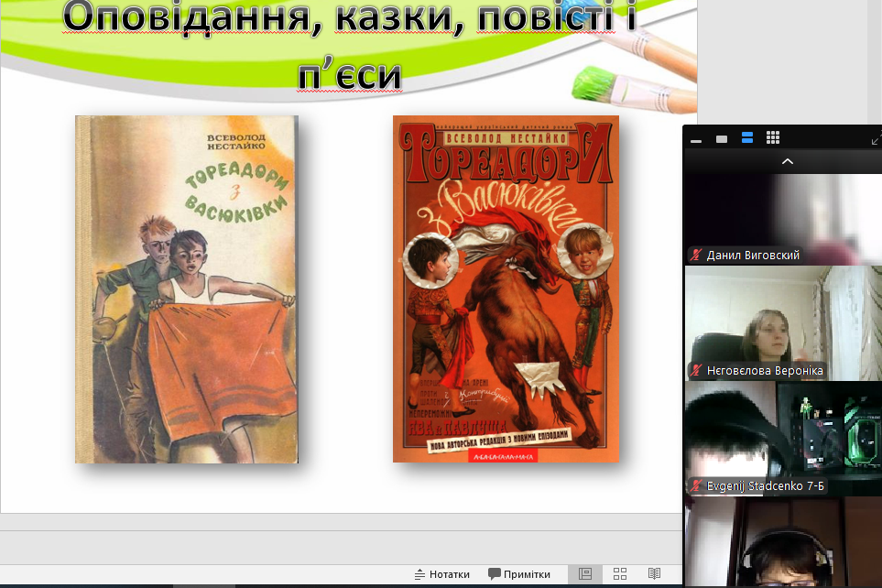Image resolution: width=882 pixels, height=588 pixels.
Task: Click muted mic icon beside Evgenij Stadcenko 7-Б
Action: (x=696, y=485)
